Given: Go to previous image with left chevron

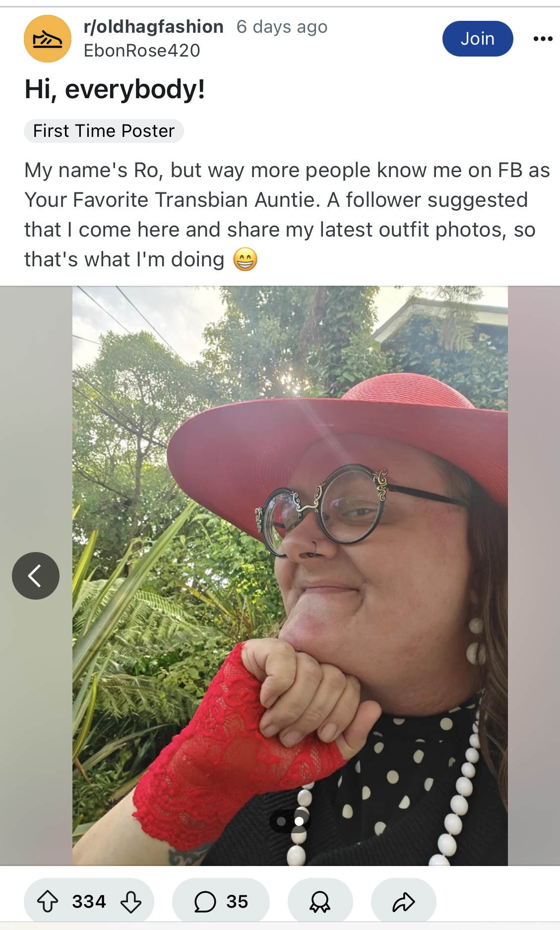Looking at the screenshot, I should 36,575.
